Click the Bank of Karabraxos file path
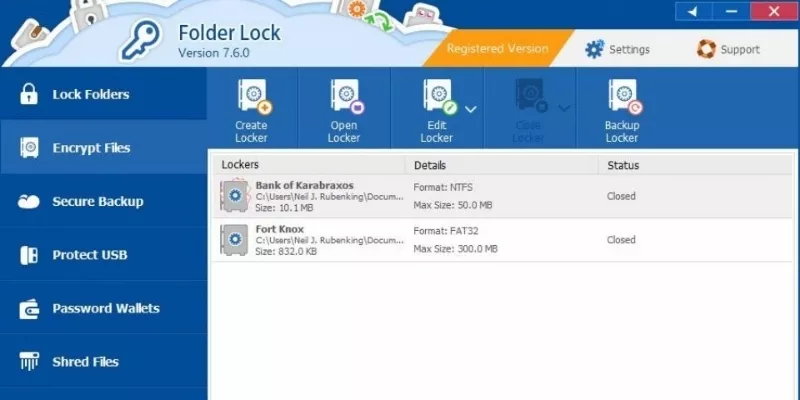 click(x=330, y=196)
